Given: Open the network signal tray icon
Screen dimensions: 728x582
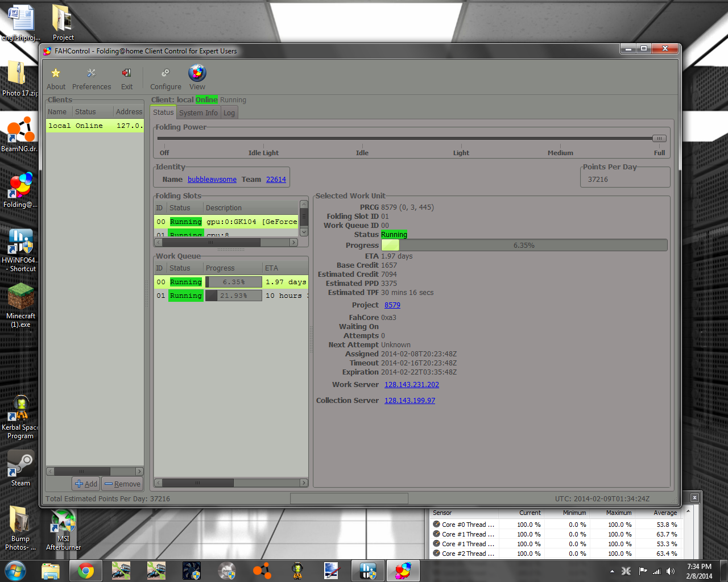Looking at the screenshot, I should [657, 571].
